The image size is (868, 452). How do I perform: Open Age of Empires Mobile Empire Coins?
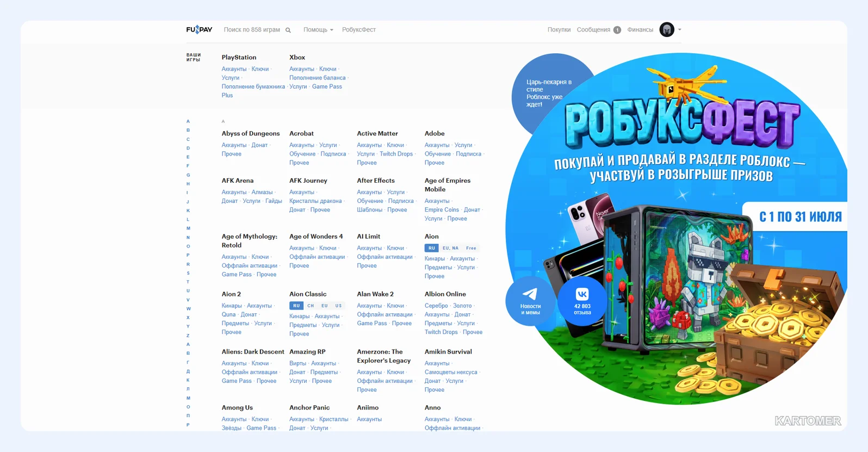click(x=442, y=210)
